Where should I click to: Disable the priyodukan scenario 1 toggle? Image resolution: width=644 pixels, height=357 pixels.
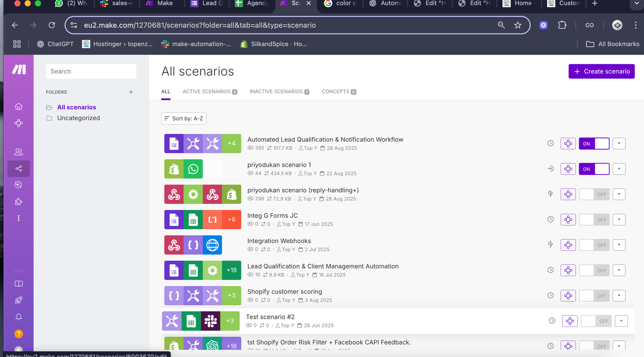(594, 169)
